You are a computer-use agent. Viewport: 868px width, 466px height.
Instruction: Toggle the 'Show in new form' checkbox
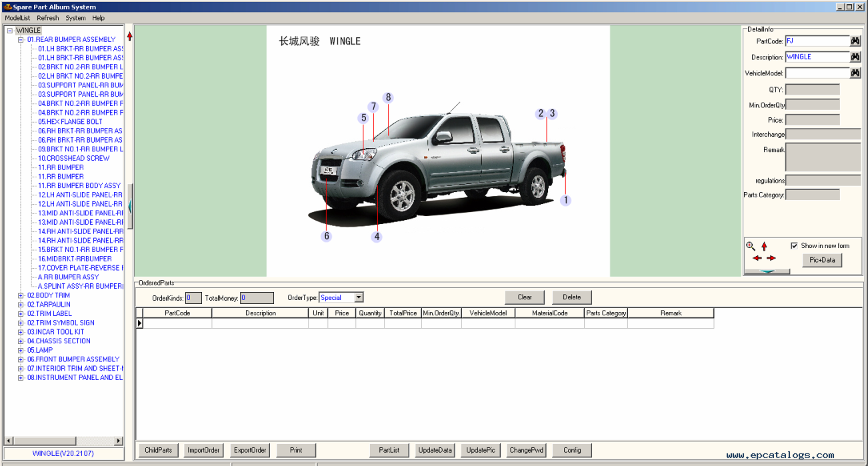click(794, 245)
